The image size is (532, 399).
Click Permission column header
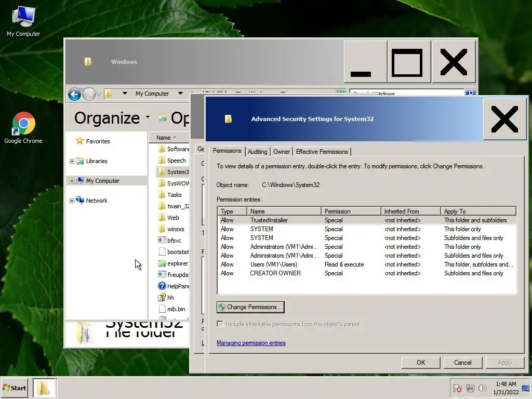tap(351, 211)
